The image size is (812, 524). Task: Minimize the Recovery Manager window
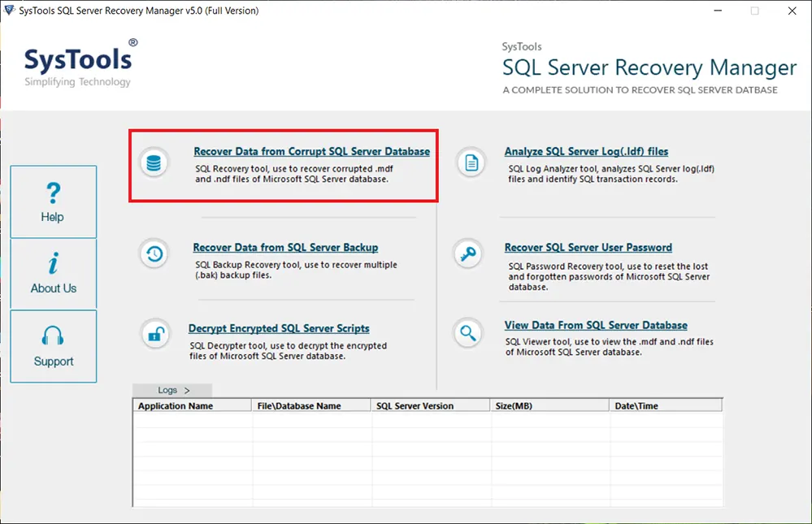coord(718,11)
